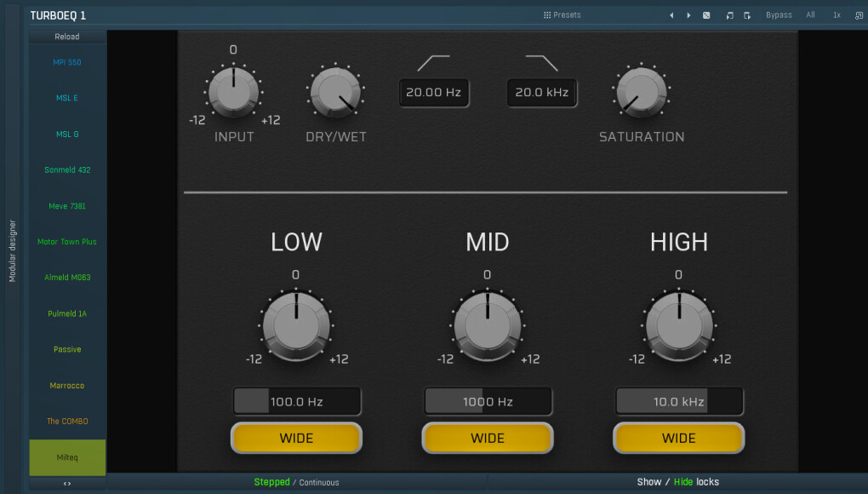Screen dimensions: 868x494
Task: Toggle the WIDE button under MID
Action: coord(487,438)
